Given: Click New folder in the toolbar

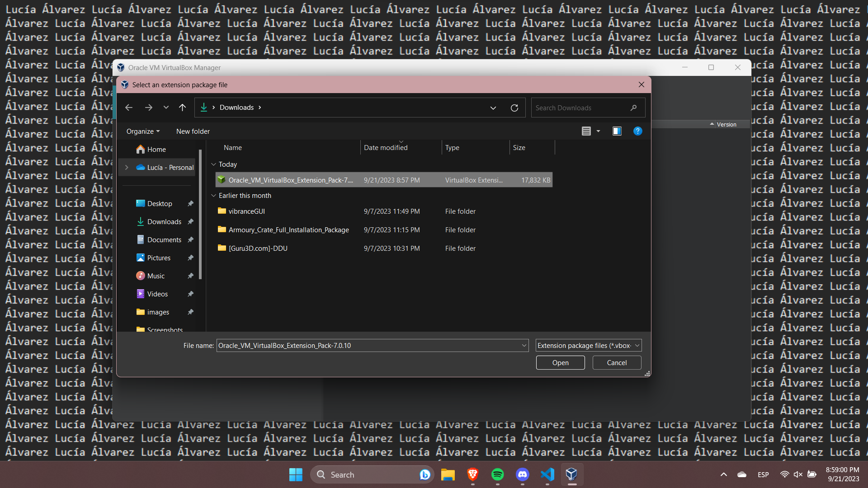Looking at the screenshot, I should pos(193,131).
